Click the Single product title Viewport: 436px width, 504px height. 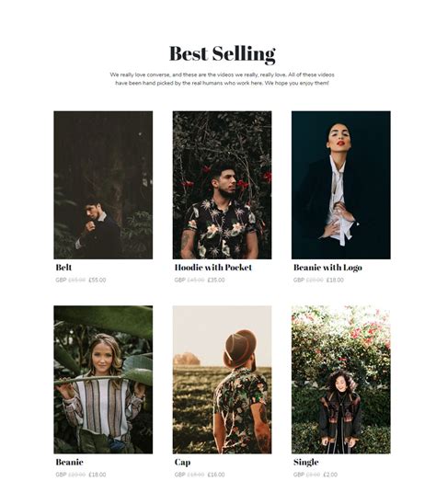pyautogui.click(x=306, y=463)
